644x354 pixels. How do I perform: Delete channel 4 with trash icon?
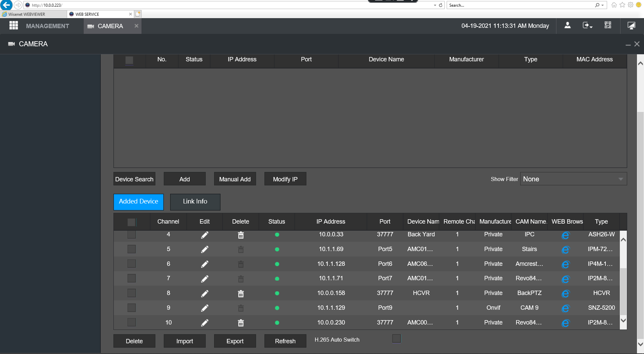(241, 235)
